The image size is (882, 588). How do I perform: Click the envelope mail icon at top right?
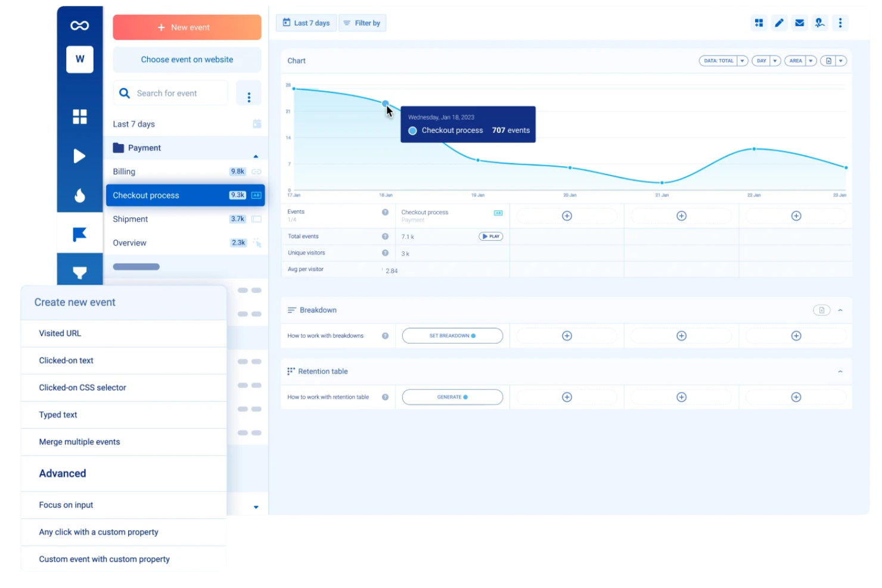pos(799,23)
